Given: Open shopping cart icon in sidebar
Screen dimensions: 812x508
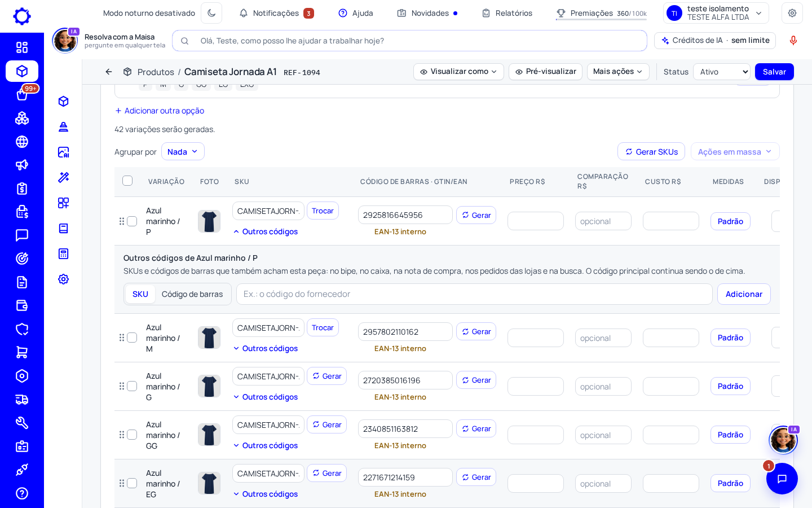Looking at the screenshot, I should [22, 352].
